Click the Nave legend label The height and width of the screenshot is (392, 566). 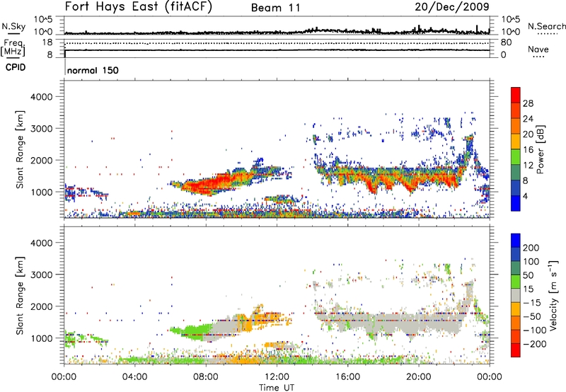538,49
